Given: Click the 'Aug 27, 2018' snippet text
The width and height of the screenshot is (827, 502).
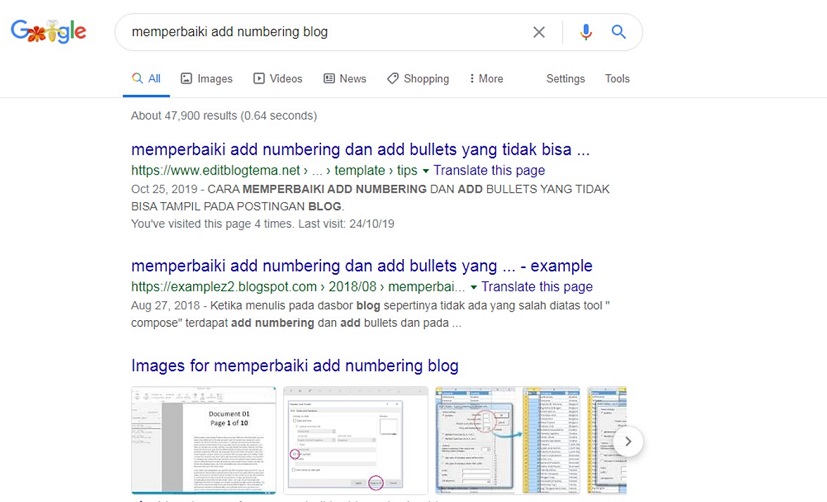Looking at the screenshot, I should point(166,305).
